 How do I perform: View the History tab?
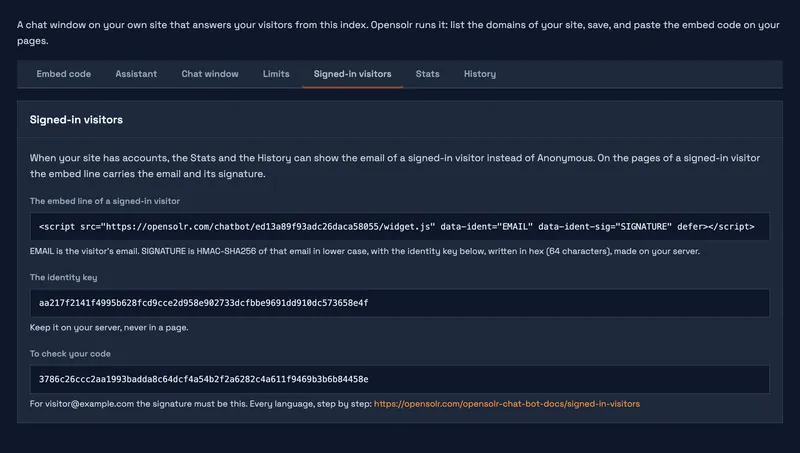pos(480,74)
